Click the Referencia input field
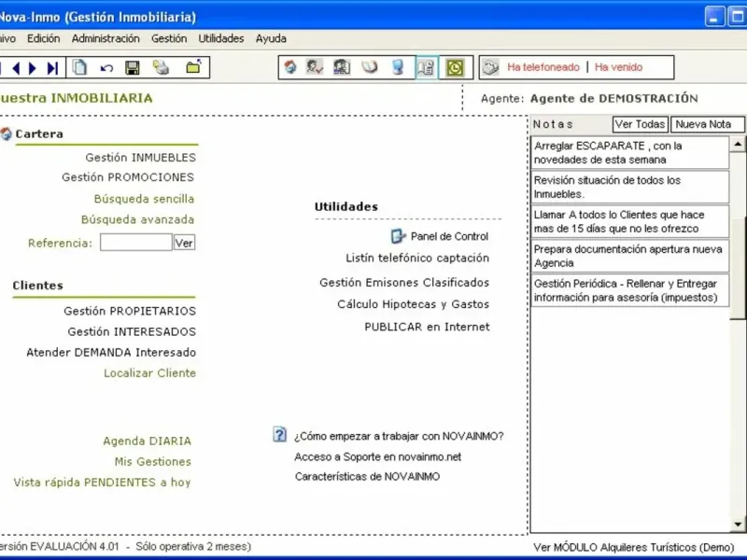Viewport: 747px width, 560px height. tap(135, 242)
